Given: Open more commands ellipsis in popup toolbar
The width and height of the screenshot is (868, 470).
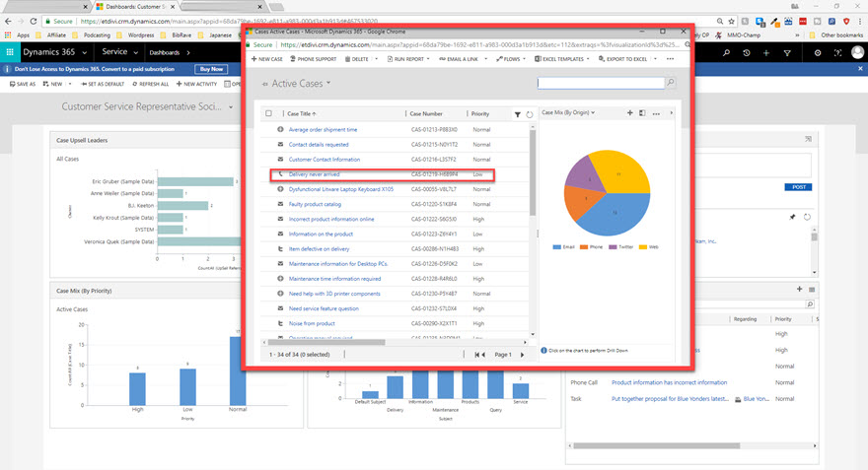Looking at the screenshot, I should coord(671,59).
